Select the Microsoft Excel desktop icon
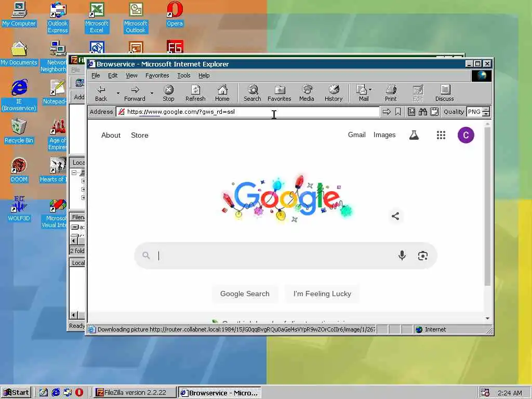Viewport: 532px width, 399px height. [x=97, y=18]
